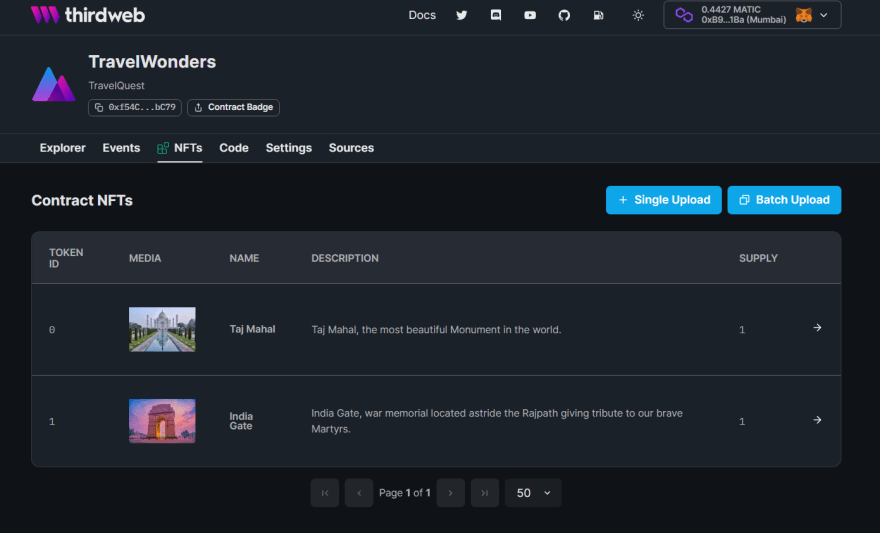The image size is (880, 533).
Task: Open the Twitter icon link
Action: tap(461, 15)
